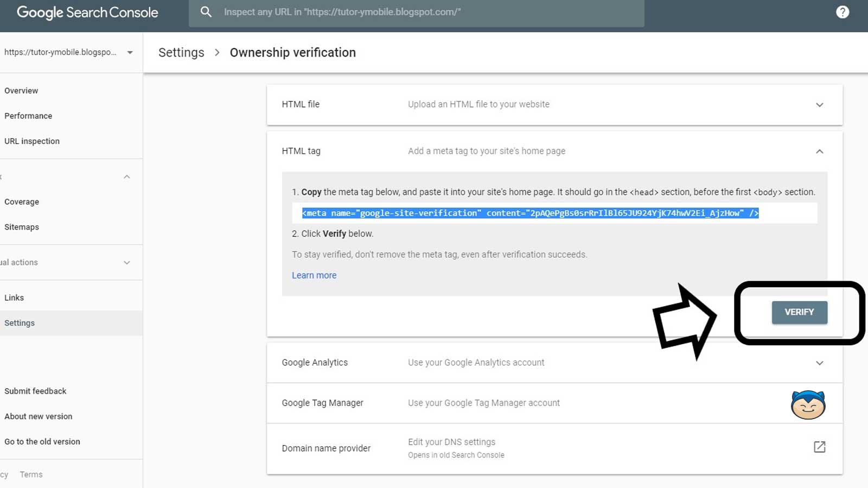Open URL inspection page

point(32,141)
